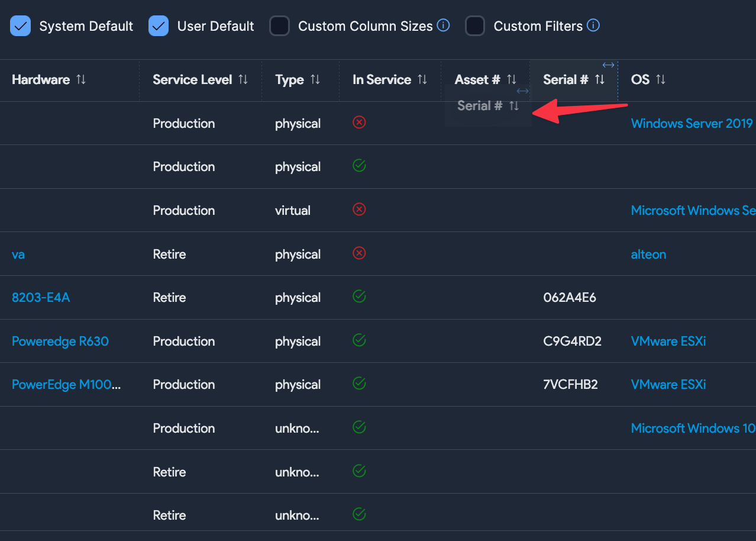The image size is (756, 541).
Task: Sort by Service Level column arrows
Action: click(243, 80)
